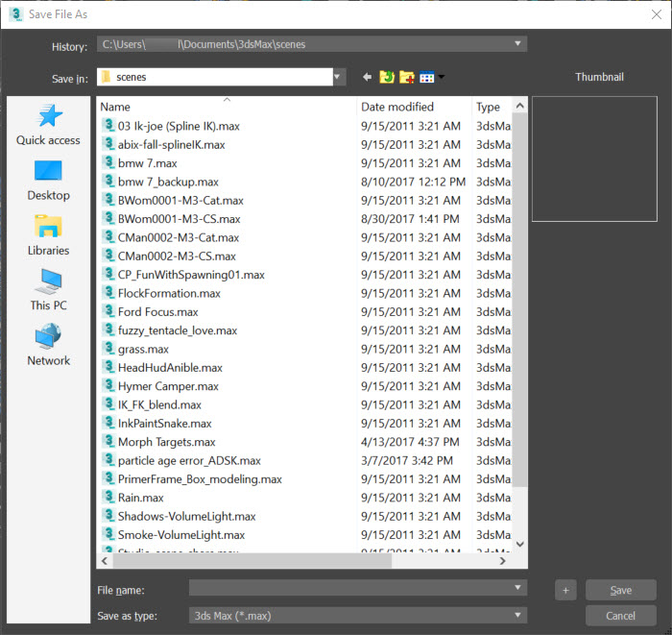Click the 3ds Max icon in title bar
This screenshot has height=635, width=672.
16,14
